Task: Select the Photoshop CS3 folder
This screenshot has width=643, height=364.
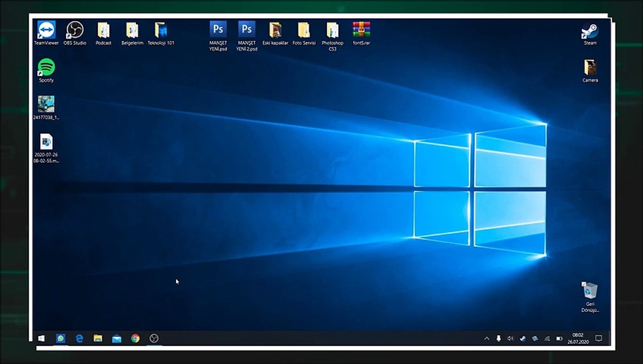Action: point(333,36)
